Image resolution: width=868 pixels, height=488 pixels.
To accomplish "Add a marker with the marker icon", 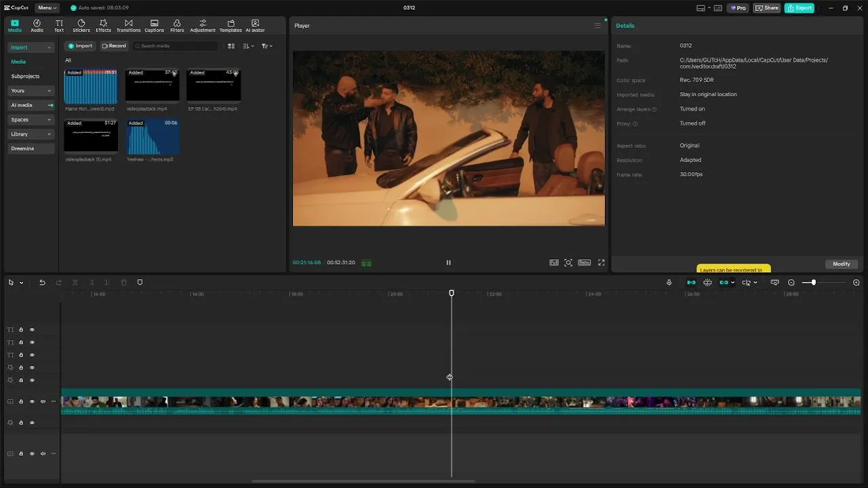I will pyautogui.click(x=140, y=283).
